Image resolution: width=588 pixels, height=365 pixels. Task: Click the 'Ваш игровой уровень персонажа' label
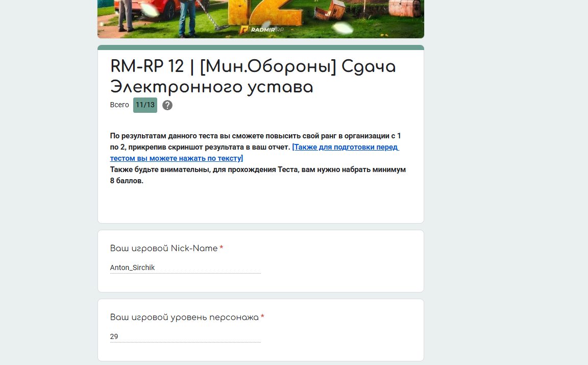pos(184,318)
